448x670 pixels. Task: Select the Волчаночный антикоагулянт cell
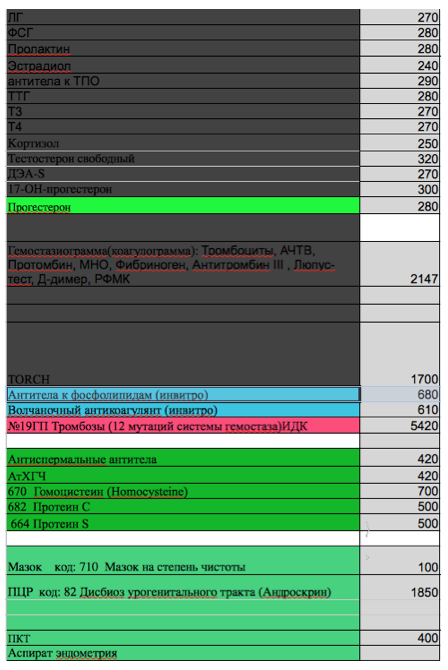183,410
